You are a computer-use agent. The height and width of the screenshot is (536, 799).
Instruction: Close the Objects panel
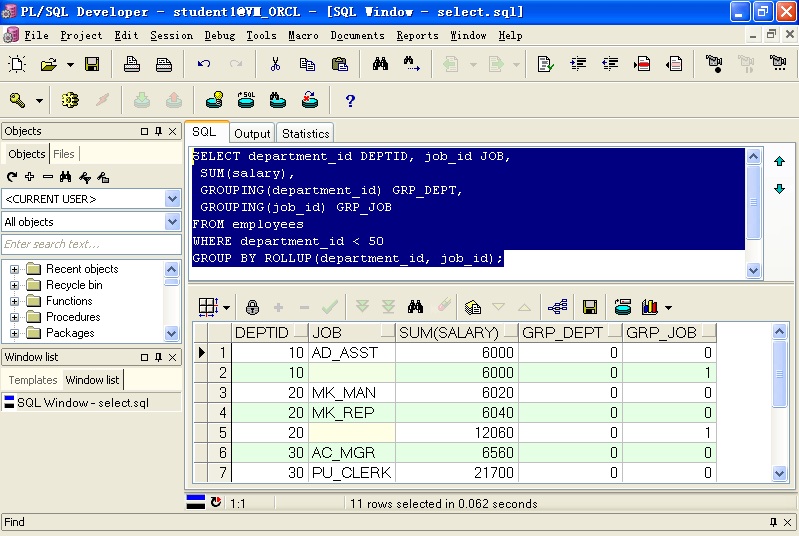173,131
